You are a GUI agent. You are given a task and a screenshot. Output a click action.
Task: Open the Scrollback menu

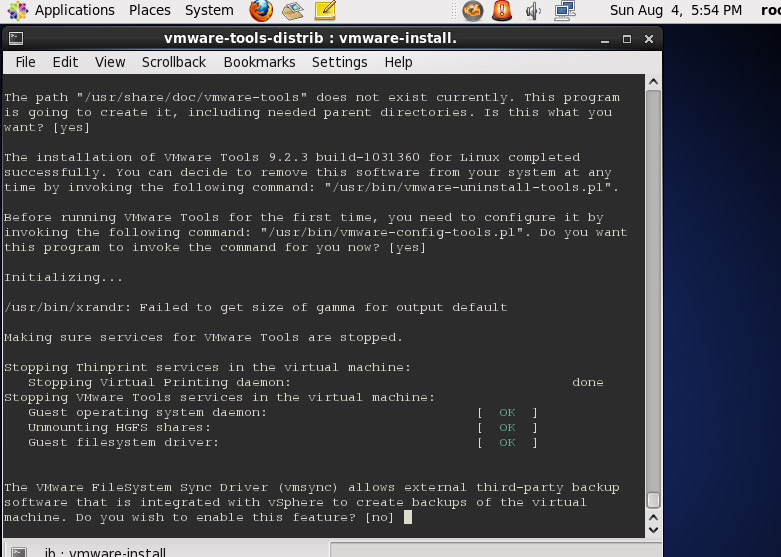[x=174, y=62]
